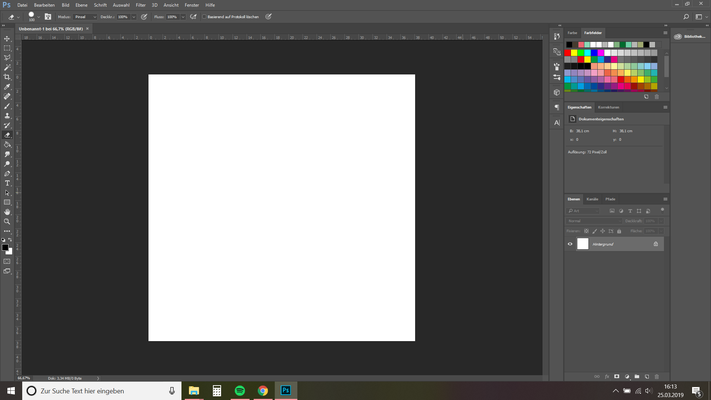Open the Fluss flow dropdown arrow

click(x=183, y=17)
